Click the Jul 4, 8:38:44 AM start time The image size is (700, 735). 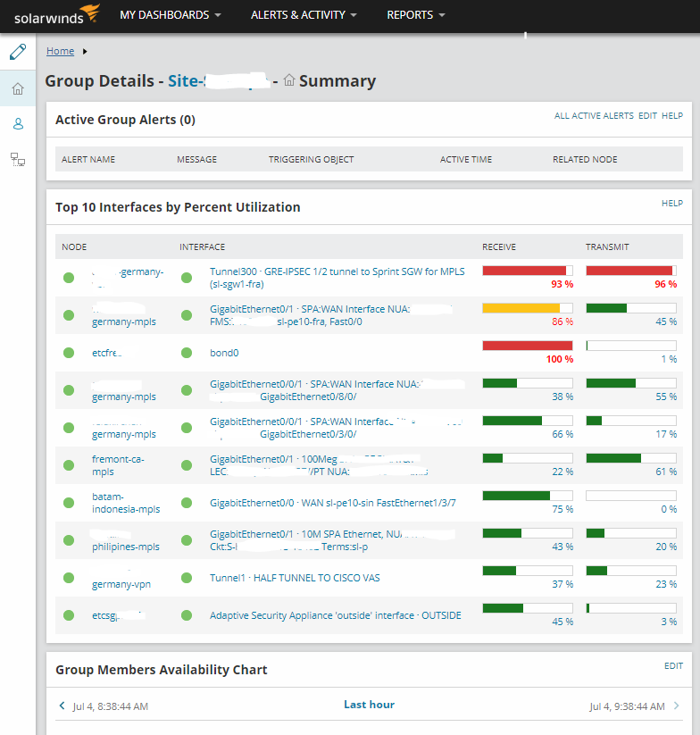110,706
